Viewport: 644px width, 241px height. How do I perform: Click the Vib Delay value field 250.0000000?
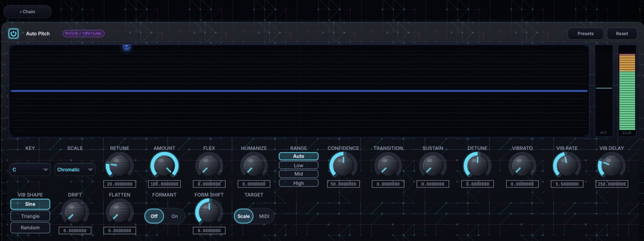tap(611, 184)
